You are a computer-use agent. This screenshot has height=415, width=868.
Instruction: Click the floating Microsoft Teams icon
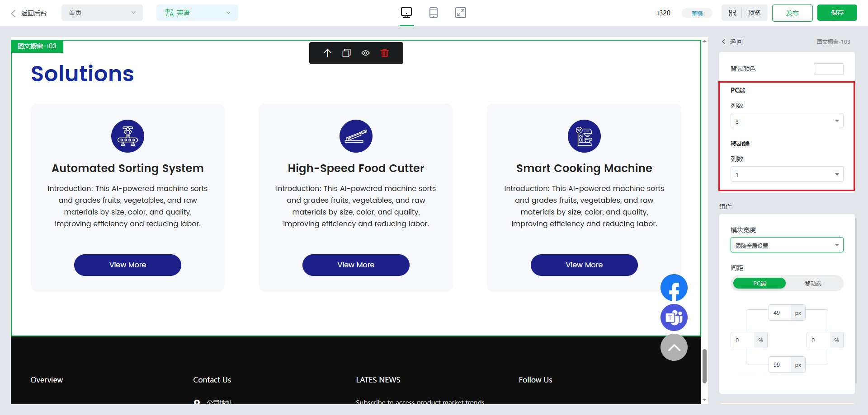pos(674,317)
